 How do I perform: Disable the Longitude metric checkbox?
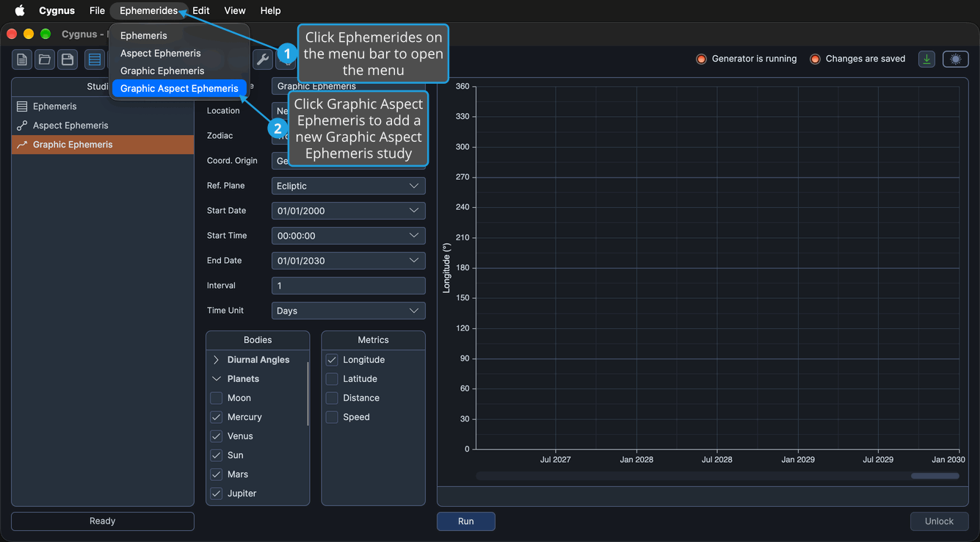[x=332, y=360]
